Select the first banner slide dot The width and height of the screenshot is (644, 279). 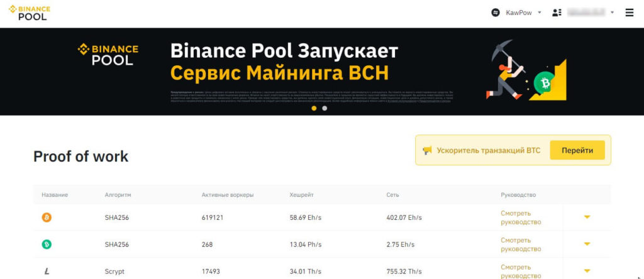[314, 108]
